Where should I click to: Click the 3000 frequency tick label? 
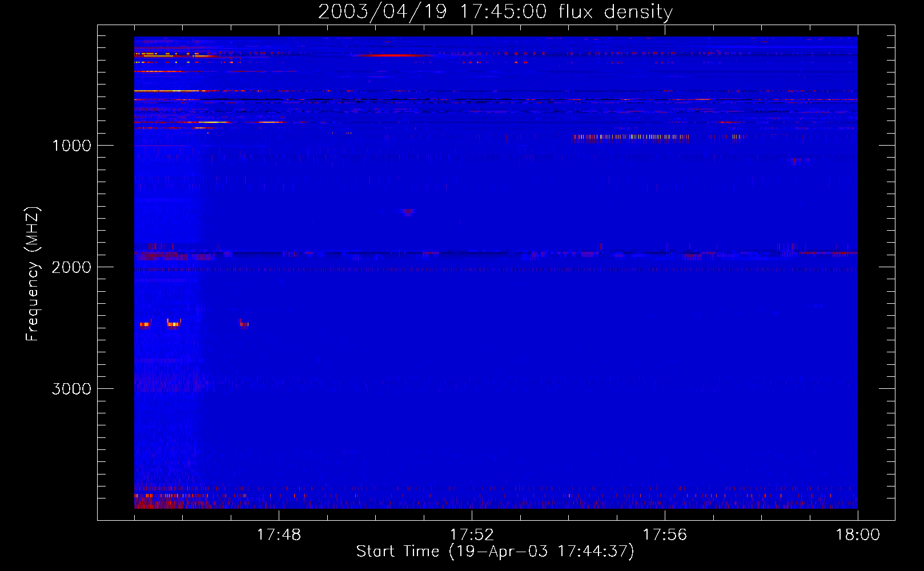(x=71, y=389)
